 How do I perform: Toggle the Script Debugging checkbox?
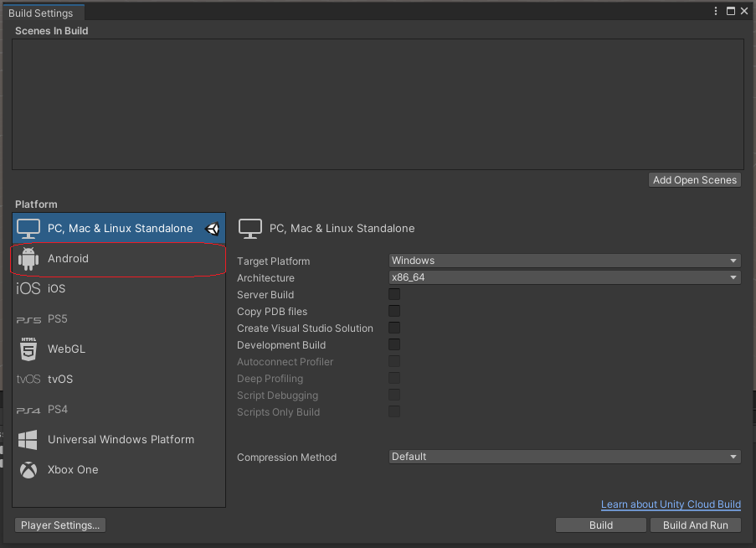click(x=394, y=395)
